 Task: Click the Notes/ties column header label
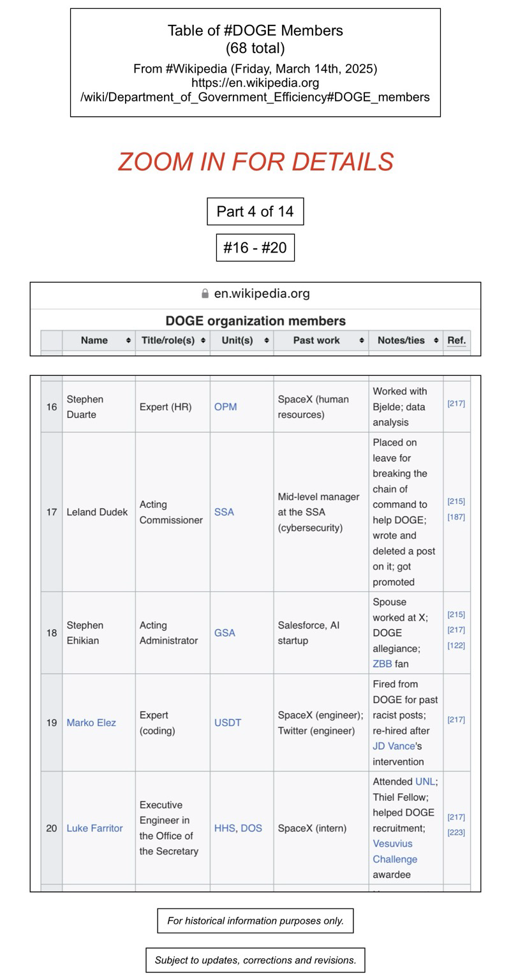click(401, 340)
